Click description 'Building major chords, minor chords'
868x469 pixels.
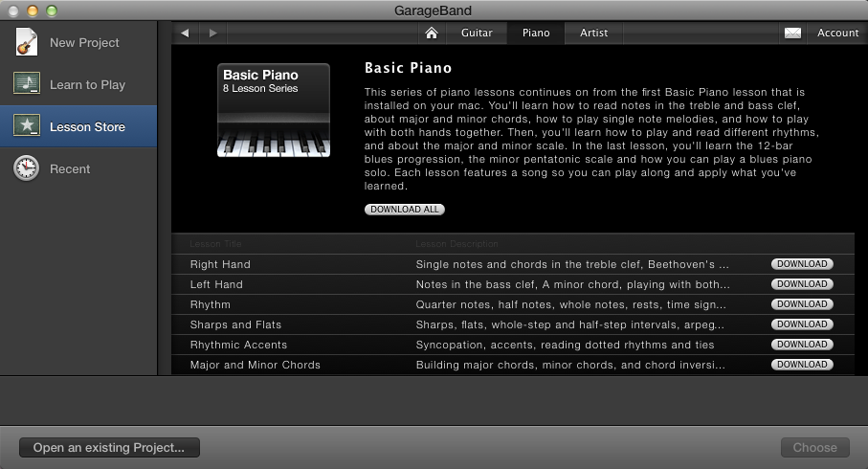pos(570,365)
